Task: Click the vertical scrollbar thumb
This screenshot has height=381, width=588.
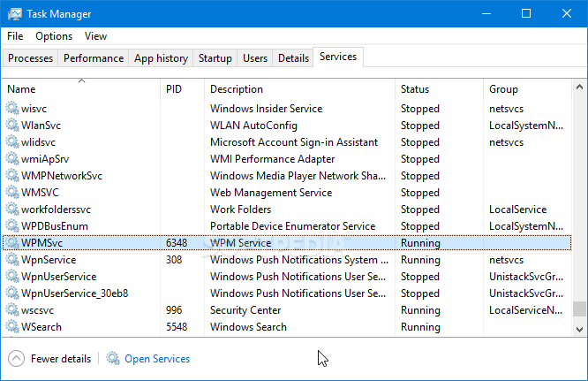Action: 579,309
